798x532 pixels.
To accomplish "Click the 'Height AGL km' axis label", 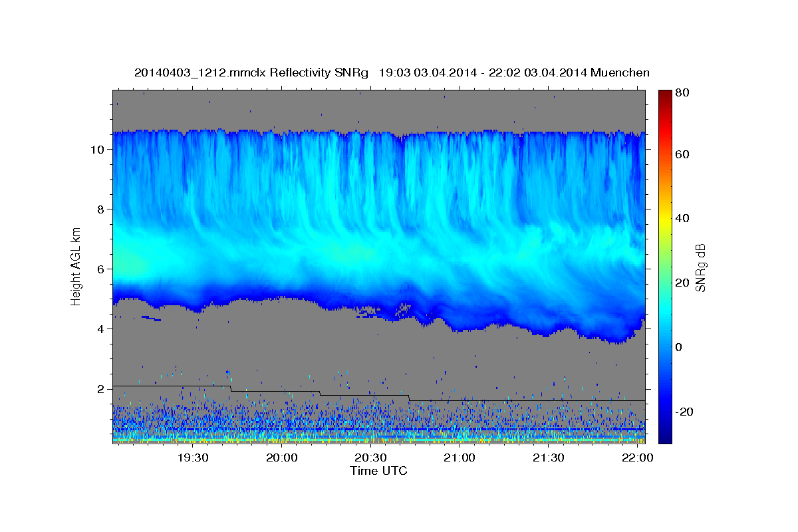I will pos(76,265).
